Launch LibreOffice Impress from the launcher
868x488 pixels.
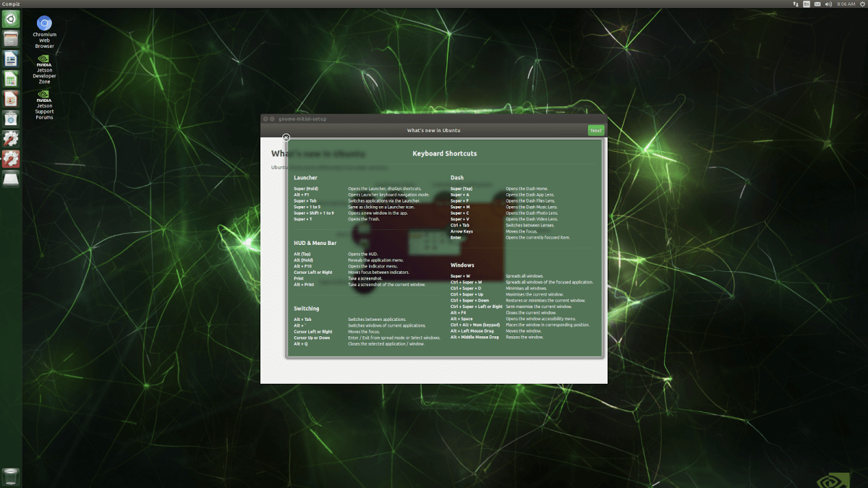(x=10, y=99)
